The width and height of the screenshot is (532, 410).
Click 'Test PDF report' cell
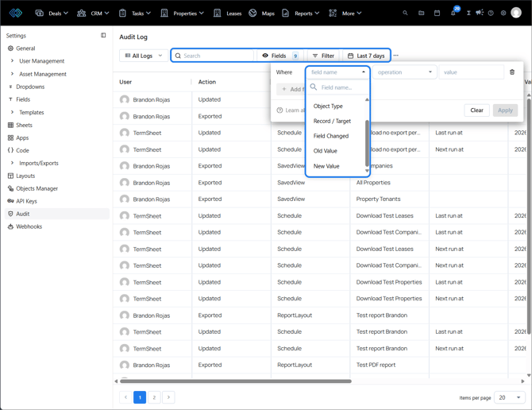376,365
